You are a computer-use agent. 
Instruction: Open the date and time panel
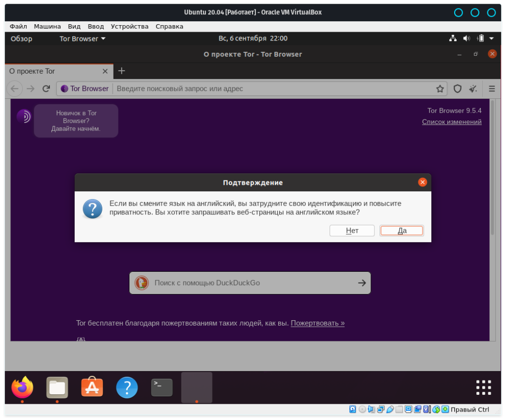[253, 39]
